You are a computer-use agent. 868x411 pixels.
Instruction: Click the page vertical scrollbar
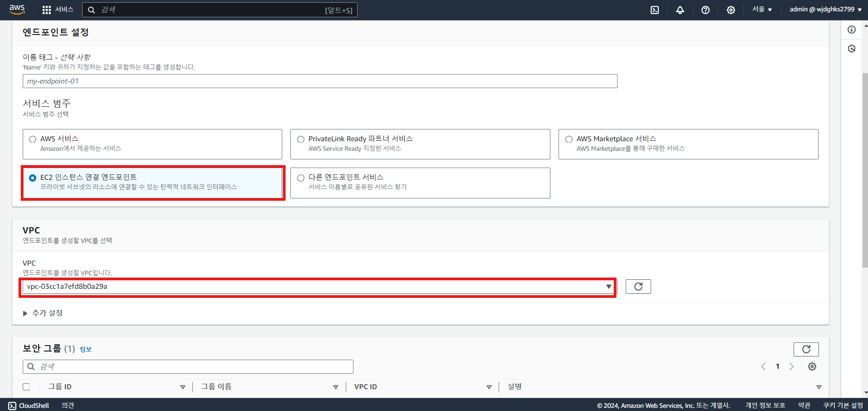tap(865, 170)
